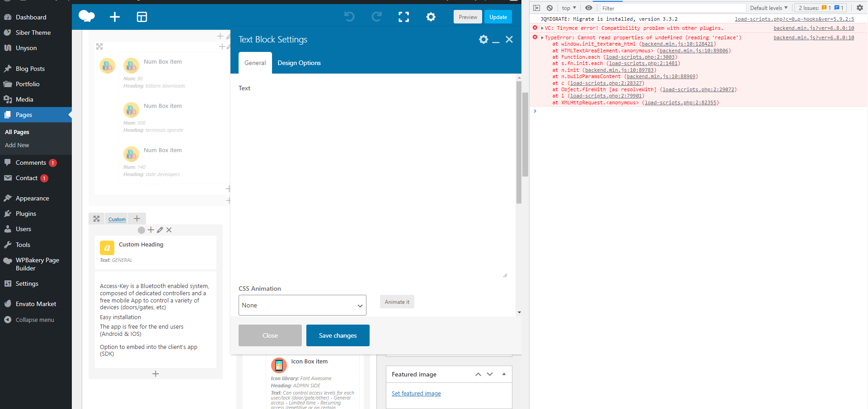The image size is (868, 409).
Task: Select Num Box item with state developers
Action: (174, 162)
